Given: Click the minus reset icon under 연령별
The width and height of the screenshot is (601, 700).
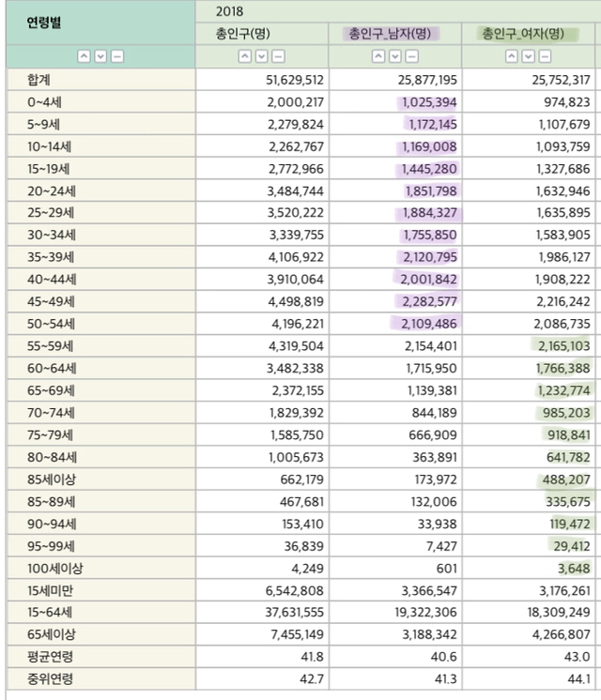Looking at the screenshot, I should (x=116, y=56).
